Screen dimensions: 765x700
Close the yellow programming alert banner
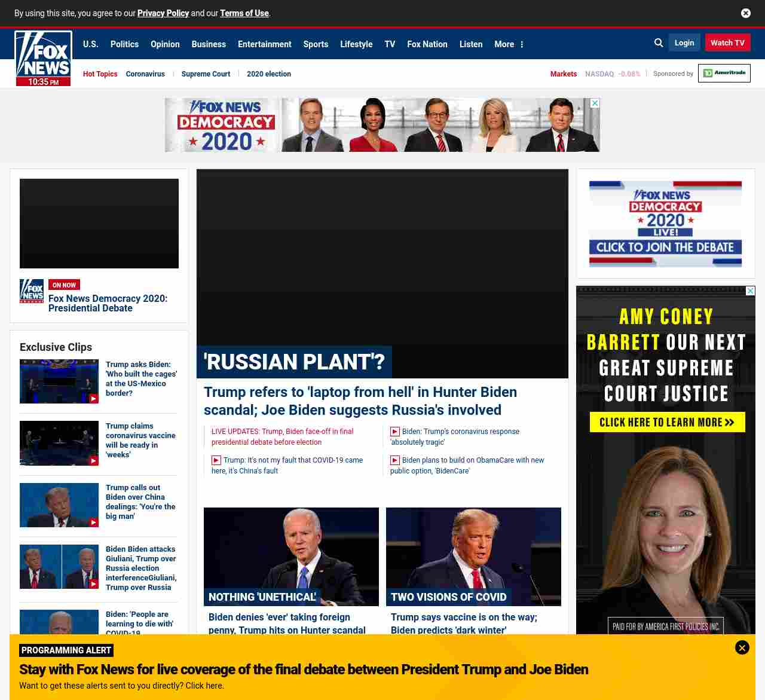pyautogui.click(x=742, y=647)
